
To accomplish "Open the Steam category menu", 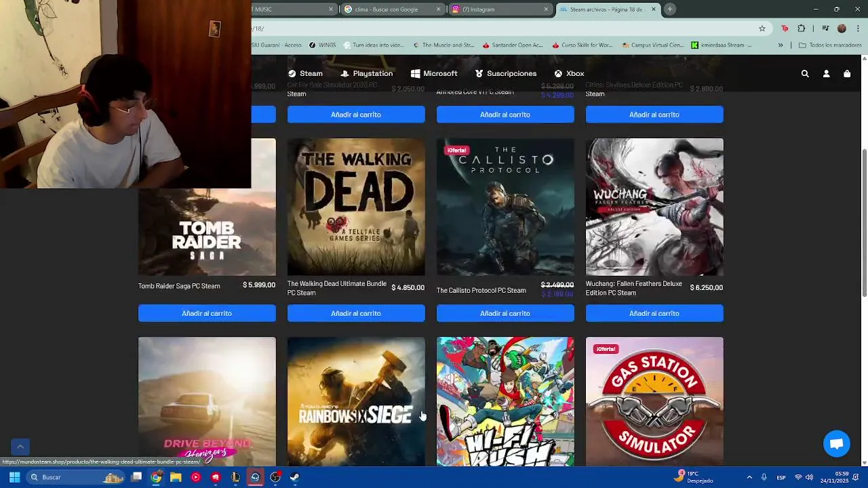I will coord(305,73).
